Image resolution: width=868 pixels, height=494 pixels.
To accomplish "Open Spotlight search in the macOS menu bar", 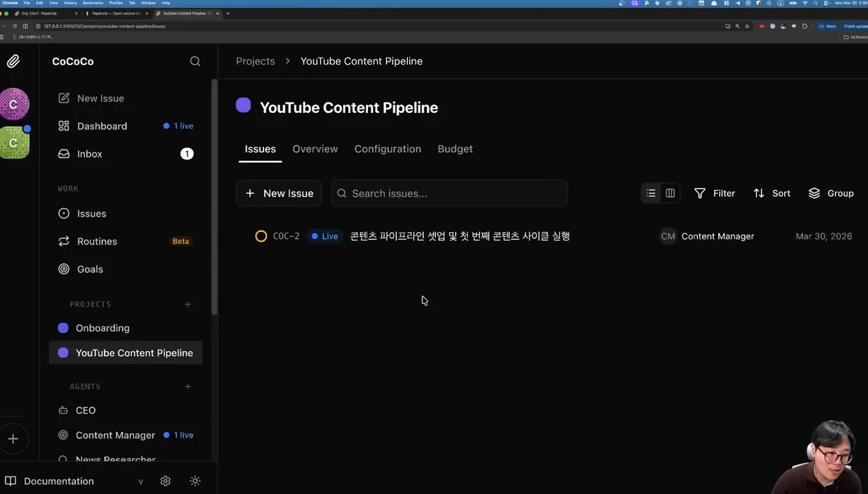I will point(816,3).
